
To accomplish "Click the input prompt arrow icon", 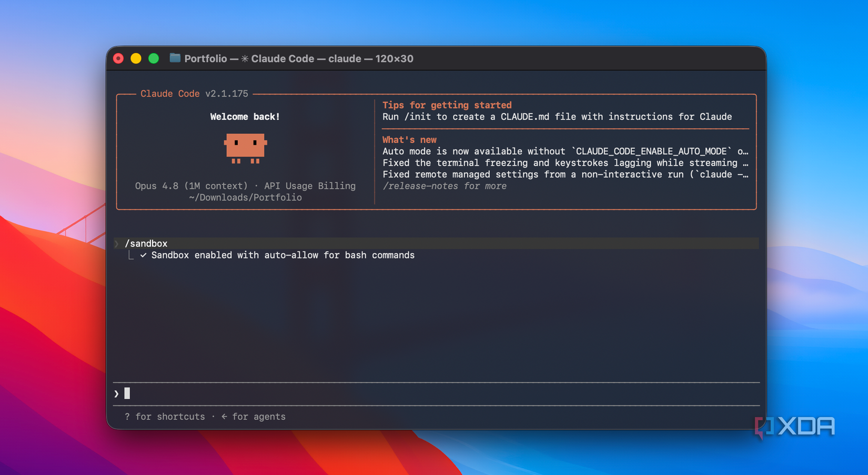I will 116,394.
